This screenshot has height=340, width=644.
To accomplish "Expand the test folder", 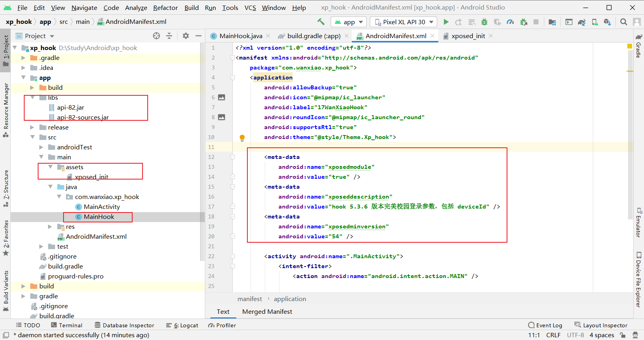I will coord(41,246).
